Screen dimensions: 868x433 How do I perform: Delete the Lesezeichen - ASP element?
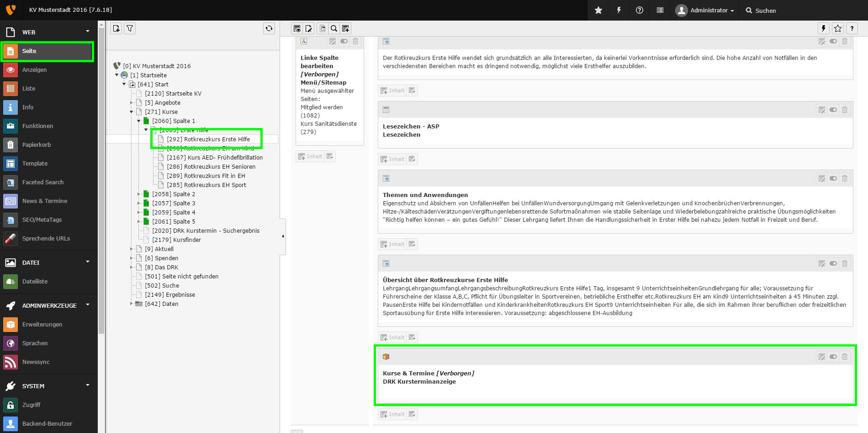[845, 110]
